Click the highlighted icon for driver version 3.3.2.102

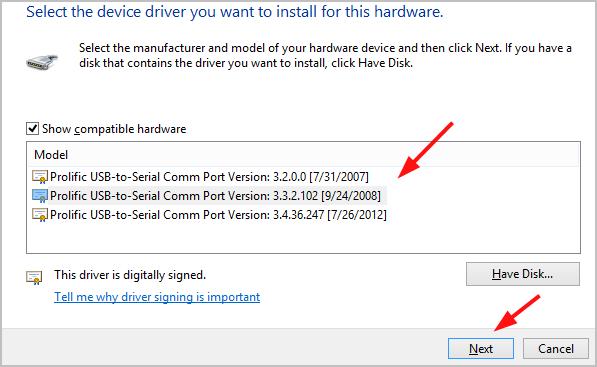pyautogui.click(x=40, y=196)
